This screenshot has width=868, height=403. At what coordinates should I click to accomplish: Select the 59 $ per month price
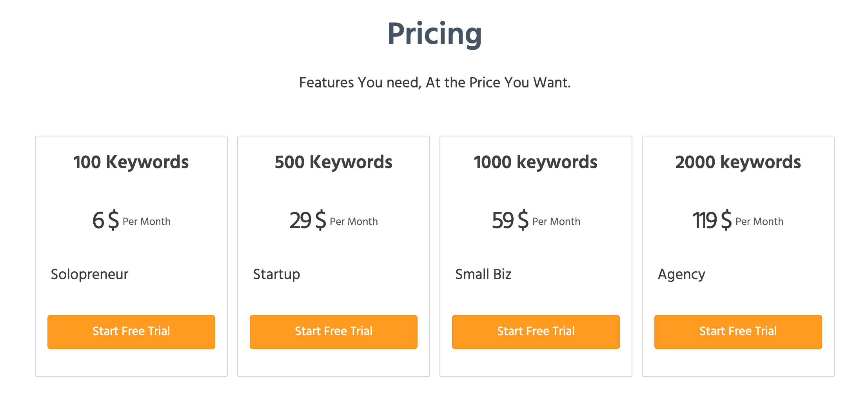536,220
